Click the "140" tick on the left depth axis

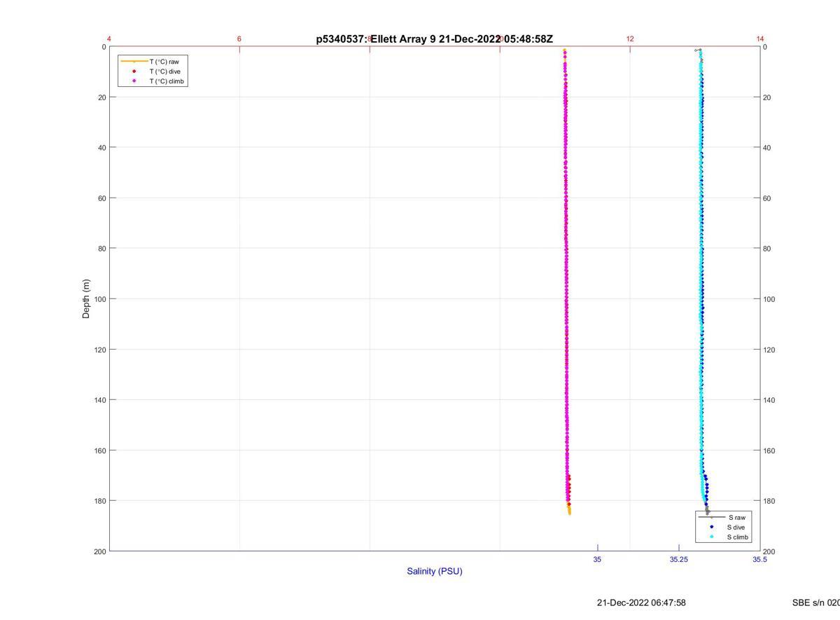[99, 400]
